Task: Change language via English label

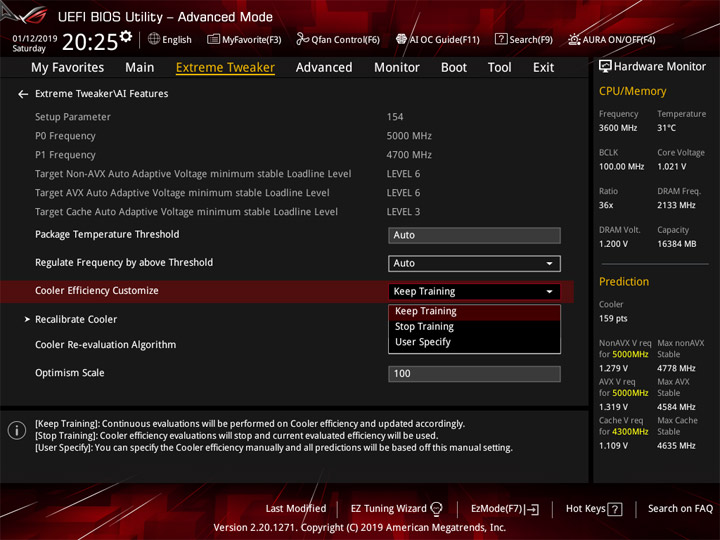Action: [177, 40]
